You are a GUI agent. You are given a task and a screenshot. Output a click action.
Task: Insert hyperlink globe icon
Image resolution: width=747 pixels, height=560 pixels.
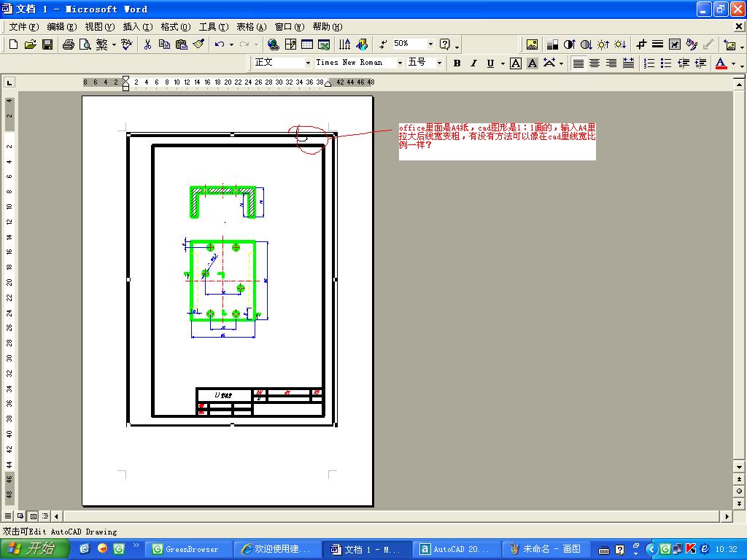(x=273, y=44)
